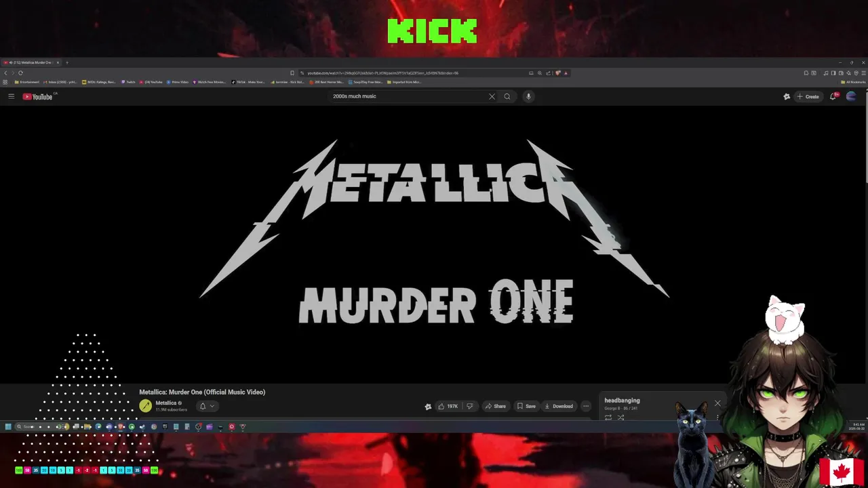Dislike the Murder One video
The width and height of the screenshot is (868, 488).
(x=469, y=406)
